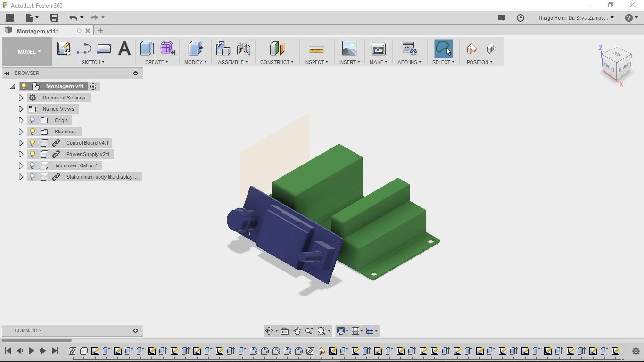Screen dimensions: 644x362
Task: Open the CREATE menu
Action: 157,62
